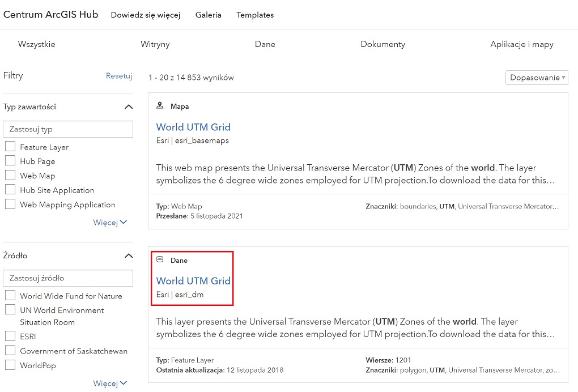
Task: Open Galeria in the top navigation
Action: [208, 15]
